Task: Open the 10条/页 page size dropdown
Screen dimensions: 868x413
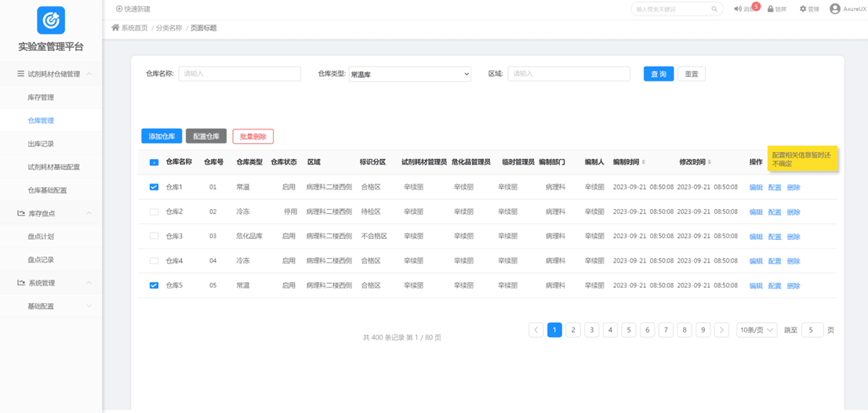Action: pyautogui.click(x=757, y=330)
